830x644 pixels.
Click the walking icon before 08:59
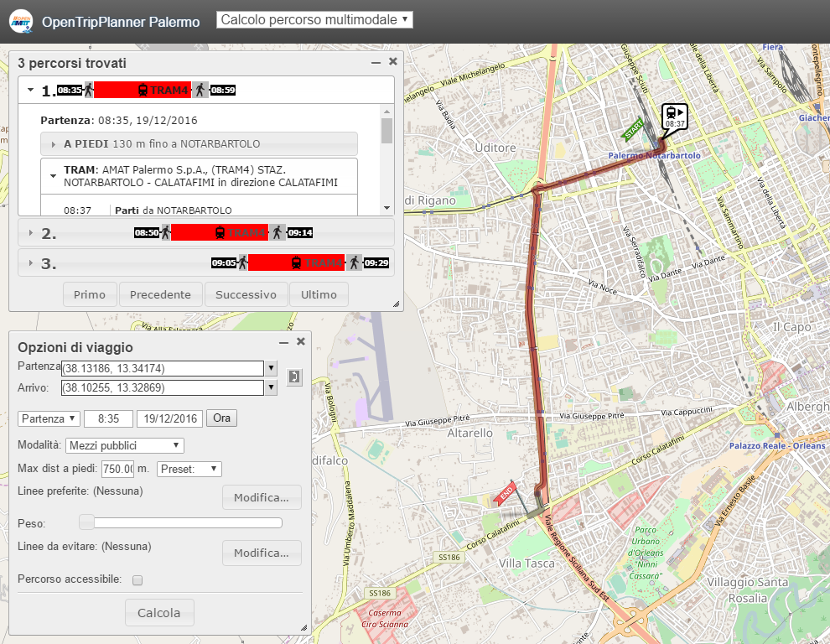(x=200, y=90)
